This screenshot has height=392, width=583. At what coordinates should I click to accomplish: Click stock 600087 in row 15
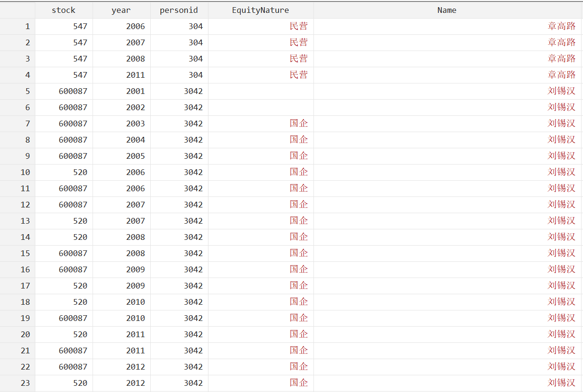tap(73, 253)
